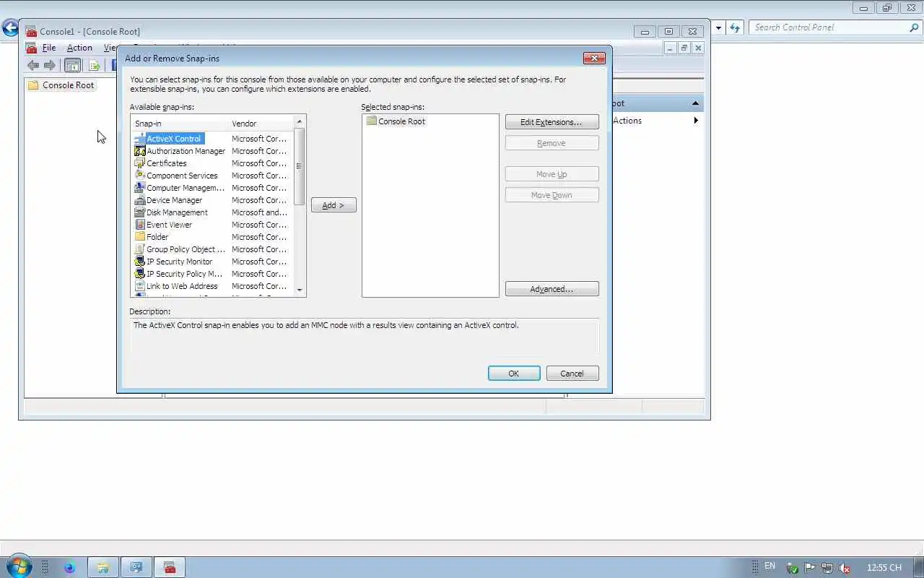Viewport: 924px width, 578px height.
Task: Click the Control Panel back arrow button
Action: point(9,28)
